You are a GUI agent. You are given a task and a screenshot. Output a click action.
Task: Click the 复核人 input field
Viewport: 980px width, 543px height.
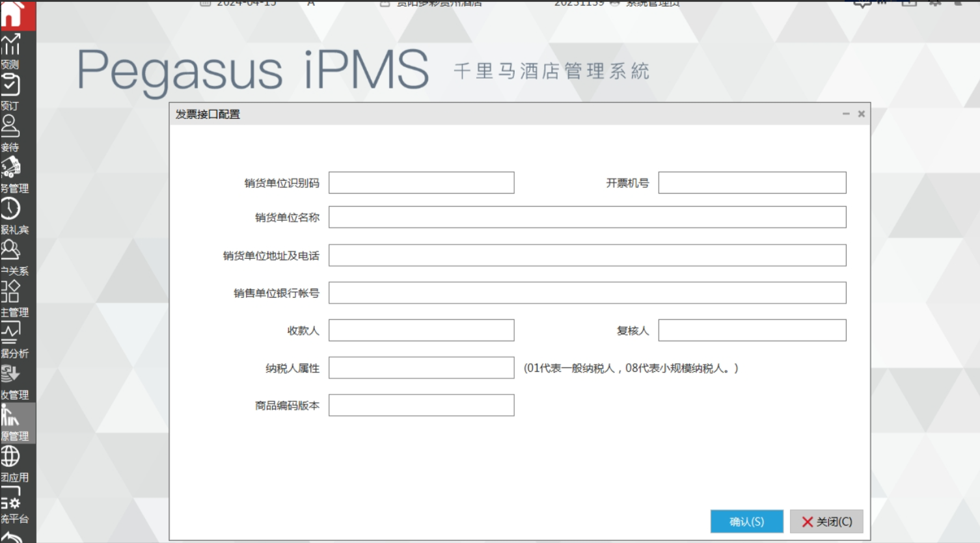pos(752,330)
